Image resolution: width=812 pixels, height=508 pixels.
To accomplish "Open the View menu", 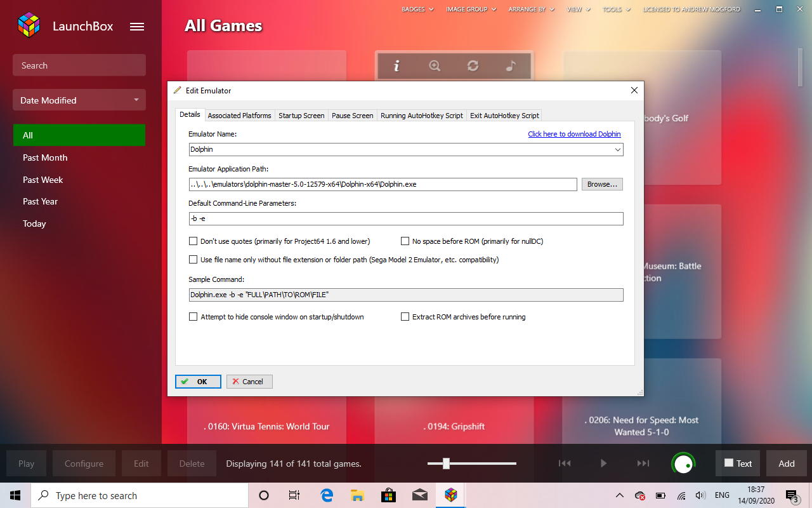I will pos(579,10).
